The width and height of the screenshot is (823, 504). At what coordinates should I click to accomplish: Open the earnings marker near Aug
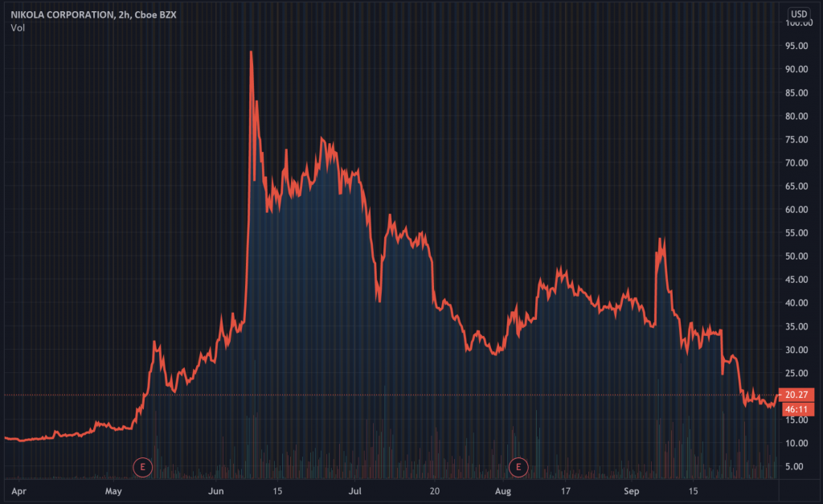point(518,467)
